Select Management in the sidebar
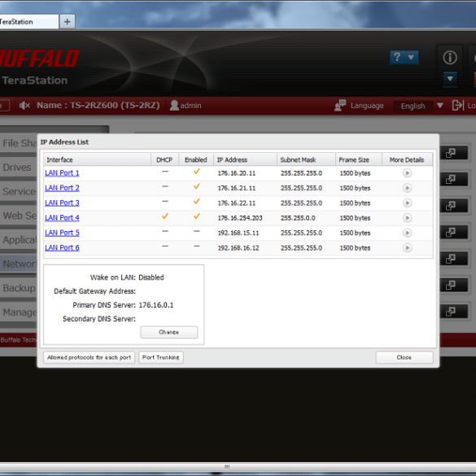Image resolution: width=476 pixels, height=476 pixels. pyautogui.click(x=18, y=312)
